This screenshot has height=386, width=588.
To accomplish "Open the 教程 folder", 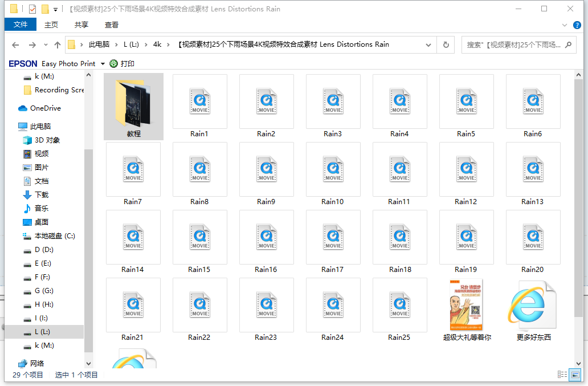I will pos(133,107).
